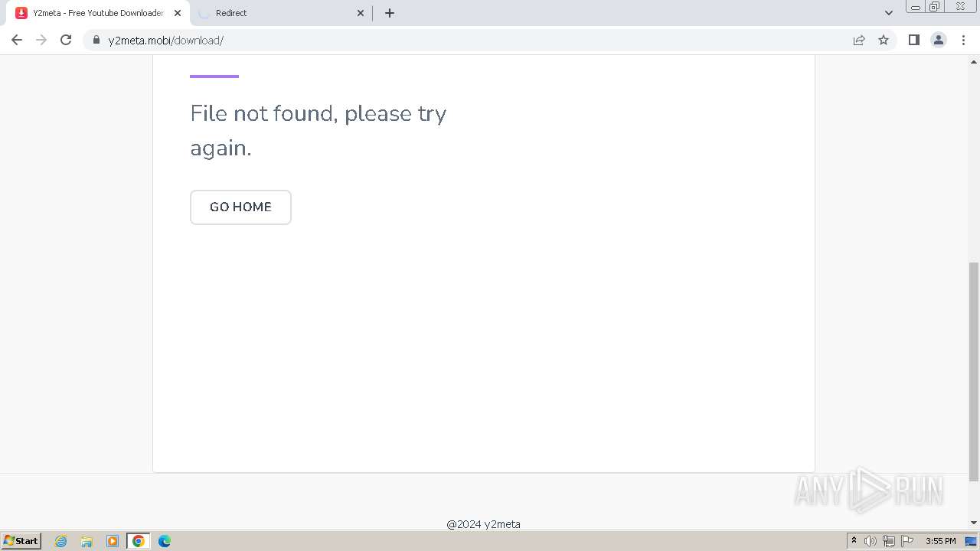The image size is (980, 551).
Task: Click the browser forward arrow
Action: click(x=41, y=40)
